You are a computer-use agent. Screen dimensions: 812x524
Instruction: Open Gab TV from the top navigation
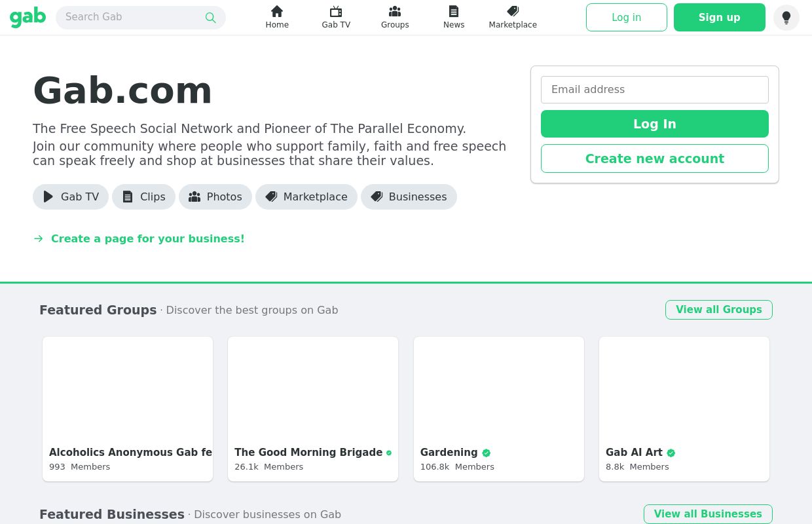click(336, 11)
